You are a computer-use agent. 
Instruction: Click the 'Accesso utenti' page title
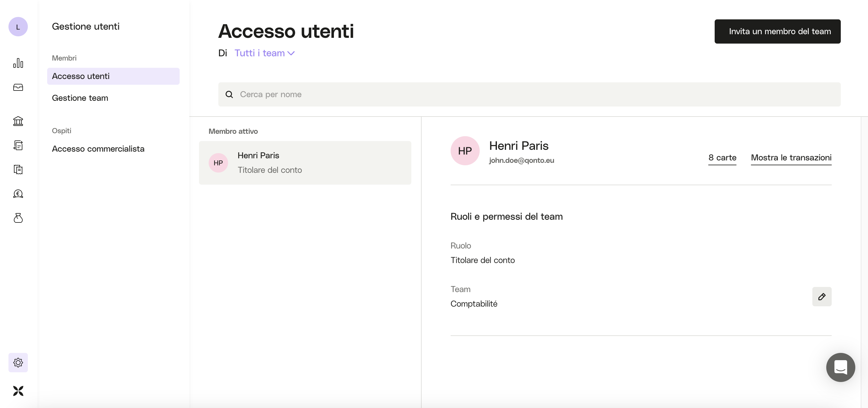click(286, 31)
